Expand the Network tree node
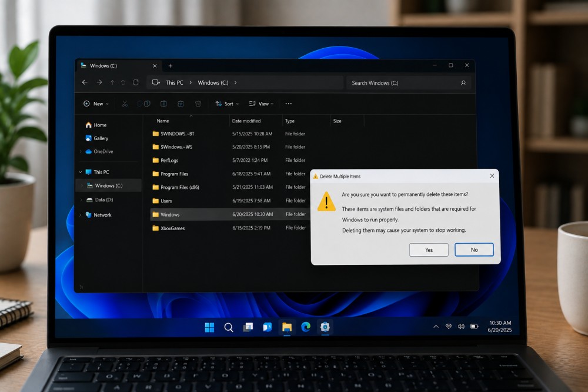 (x=80, y=215)
